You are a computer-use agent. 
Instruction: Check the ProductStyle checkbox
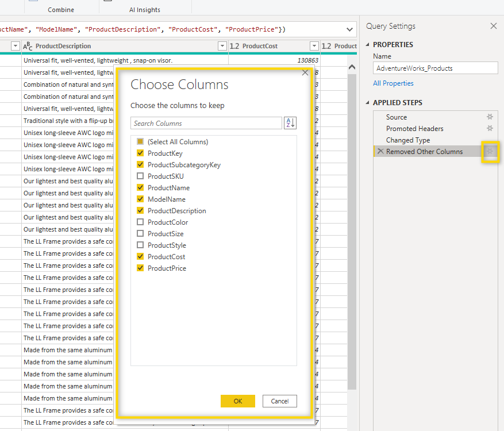(x=140, y=245)
